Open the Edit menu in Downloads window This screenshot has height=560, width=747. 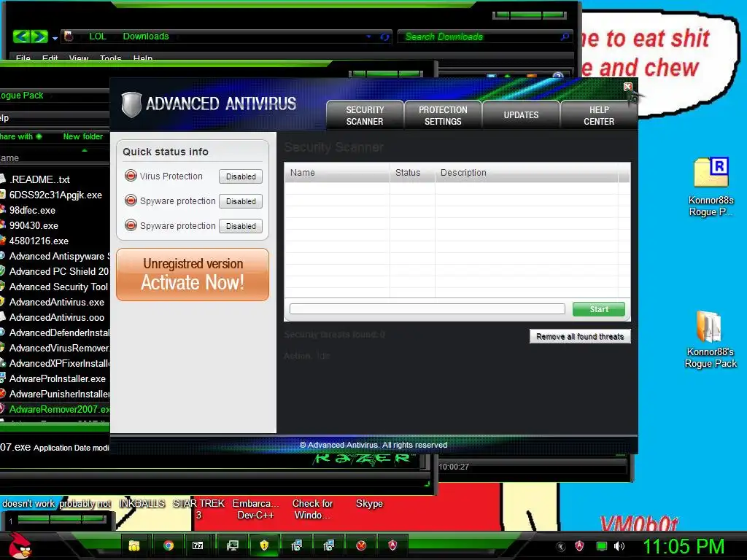[x=50, y=58]
